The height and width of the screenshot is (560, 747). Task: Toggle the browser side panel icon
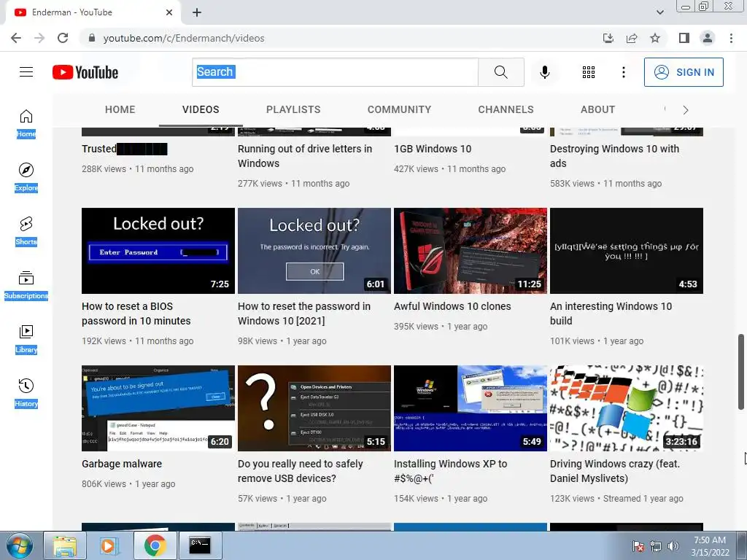tap(684, 38)
